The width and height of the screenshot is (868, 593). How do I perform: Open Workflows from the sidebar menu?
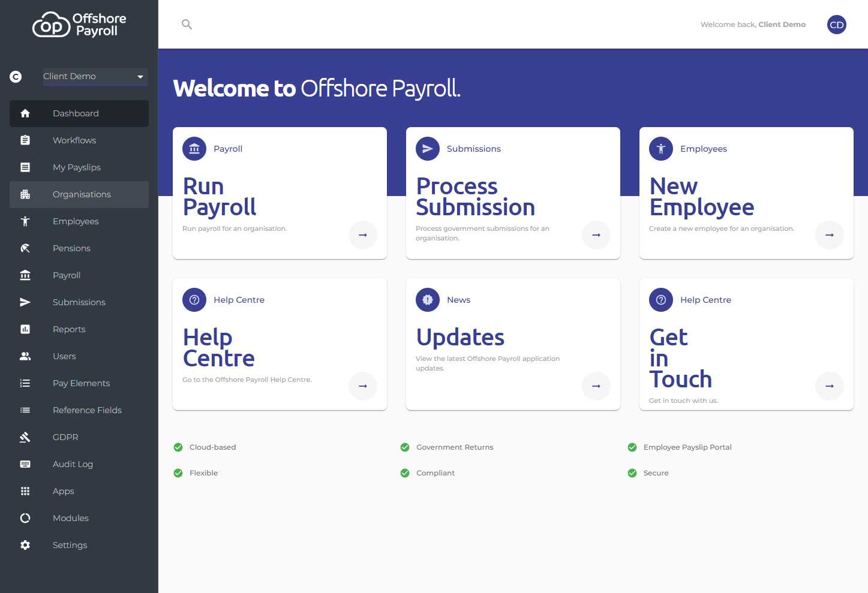tap(79, 140)
